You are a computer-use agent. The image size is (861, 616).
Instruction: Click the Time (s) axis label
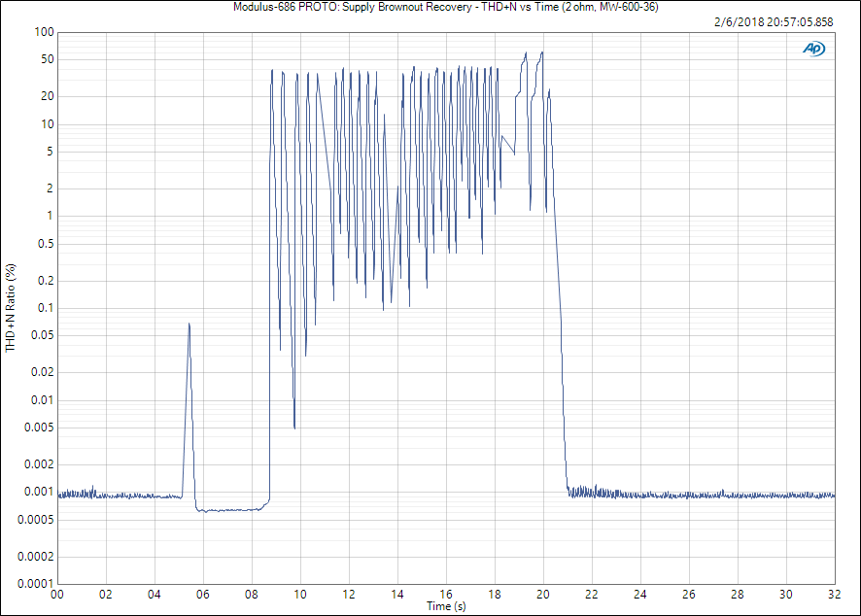point(446,606)
